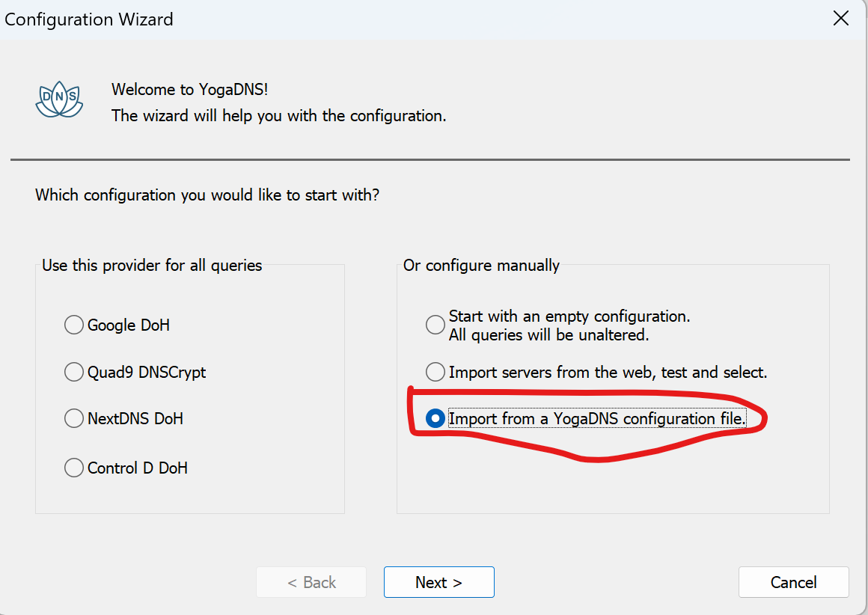Click the 'Or configure manually' group label
The width and height of the screenshot is (868, 615).
coord(481,266)
